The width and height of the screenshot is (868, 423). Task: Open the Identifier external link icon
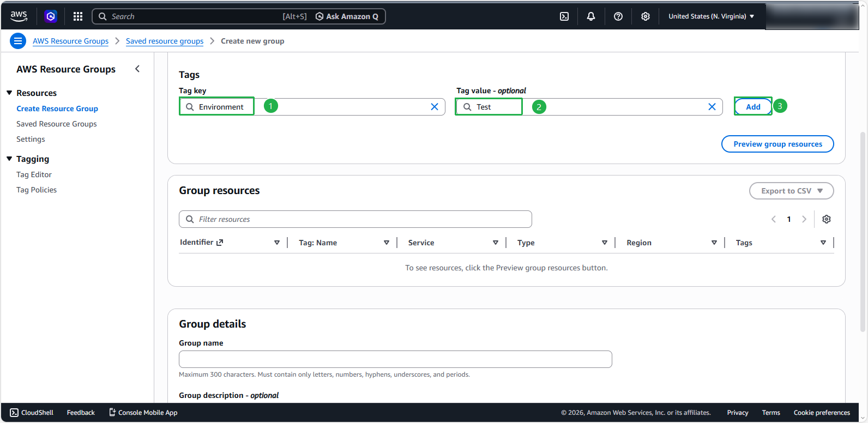[x=220, y=243]
